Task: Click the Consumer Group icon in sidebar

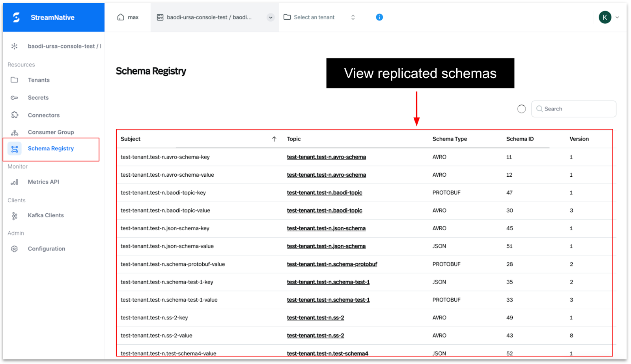Action: pyautogui.click(x=15, y=133)
